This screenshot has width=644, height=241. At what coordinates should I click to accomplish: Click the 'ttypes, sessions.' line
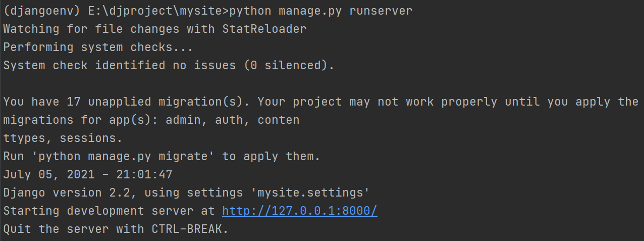pos(63,138)
